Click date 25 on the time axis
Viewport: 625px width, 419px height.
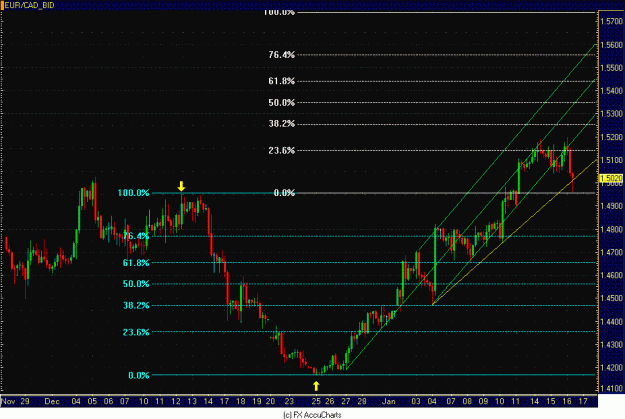point(316,401)
